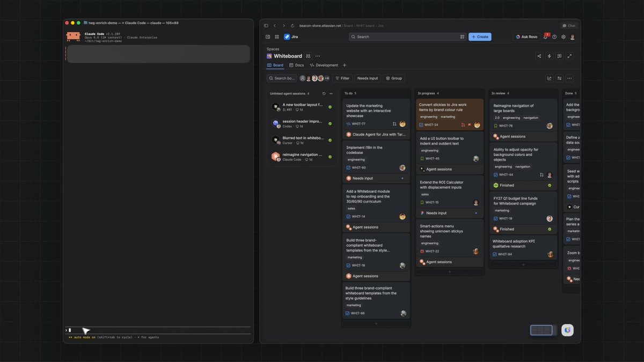Screen dimensions: 644x362
Task: Expand Needs input row under WHIT-60
Action: pyautogui.click(x=376, y=178)
